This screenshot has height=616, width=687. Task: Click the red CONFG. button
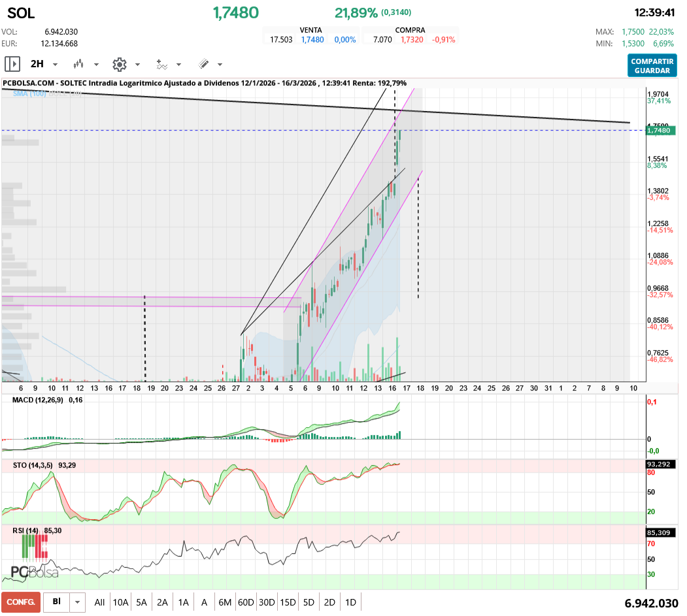[x=19, y=601]
